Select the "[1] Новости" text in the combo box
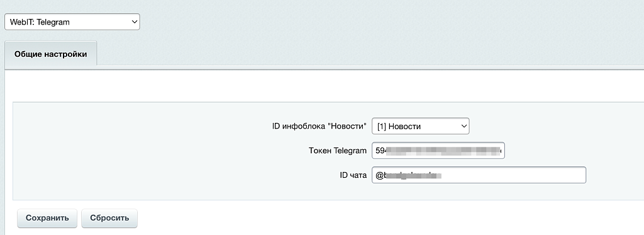644x235 pixels. 398,127
